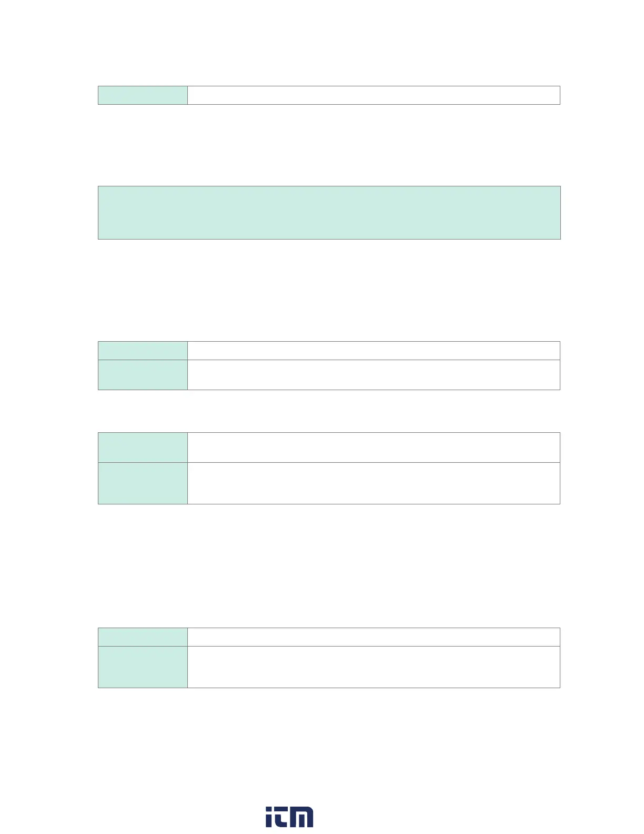The width and height of the screenshot is (644, 834).
Task: Select the second-row white cell in the second table
Action: (x=374, y=375)
